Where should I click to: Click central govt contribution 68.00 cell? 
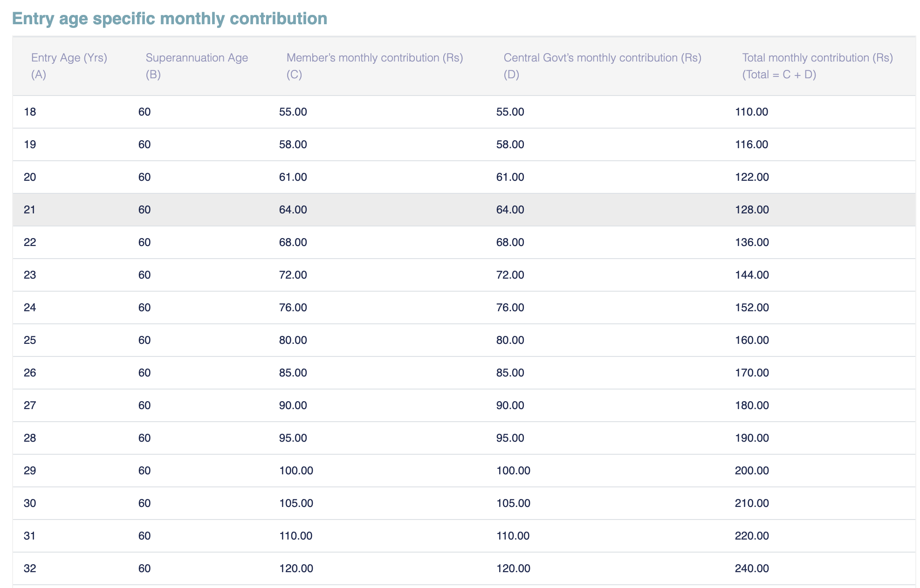[510, 242]
